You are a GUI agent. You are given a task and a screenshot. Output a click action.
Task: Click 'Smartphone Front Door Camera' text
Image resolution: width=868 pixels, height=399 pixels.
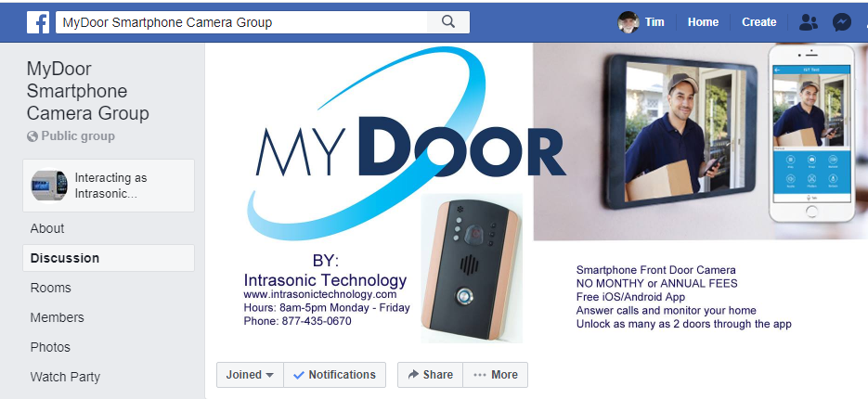[x=656, y=270]
